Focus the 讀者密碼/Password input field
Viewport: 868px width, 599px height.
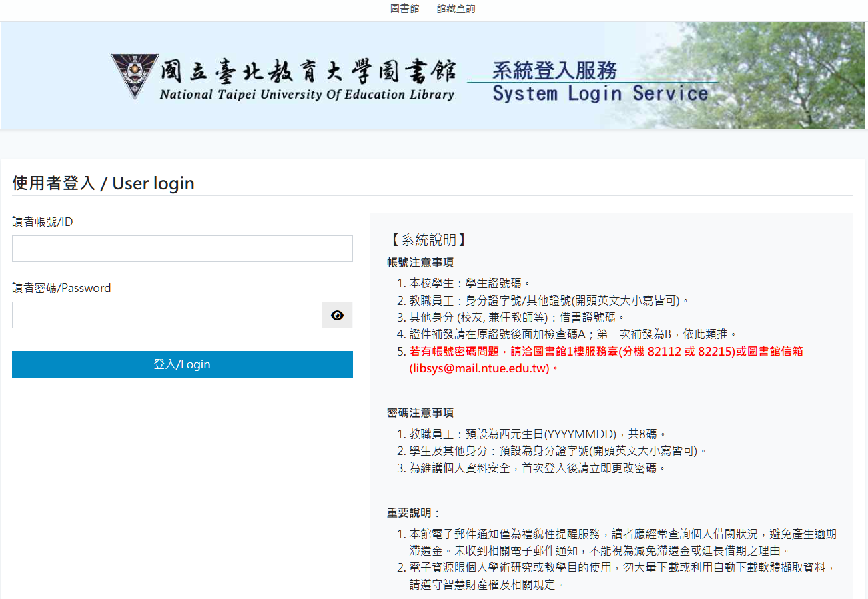[x=164, y=315]
